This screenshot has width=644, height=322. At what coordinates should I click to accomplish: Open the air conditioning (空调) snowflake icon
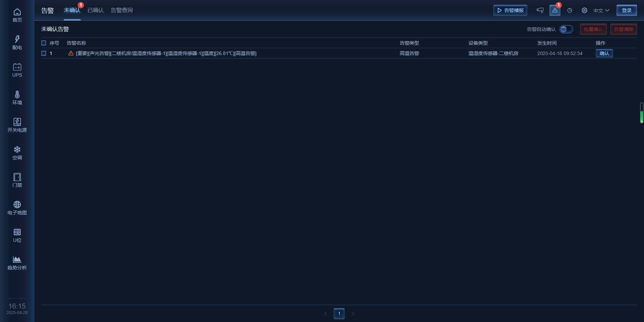coord(17,150)
